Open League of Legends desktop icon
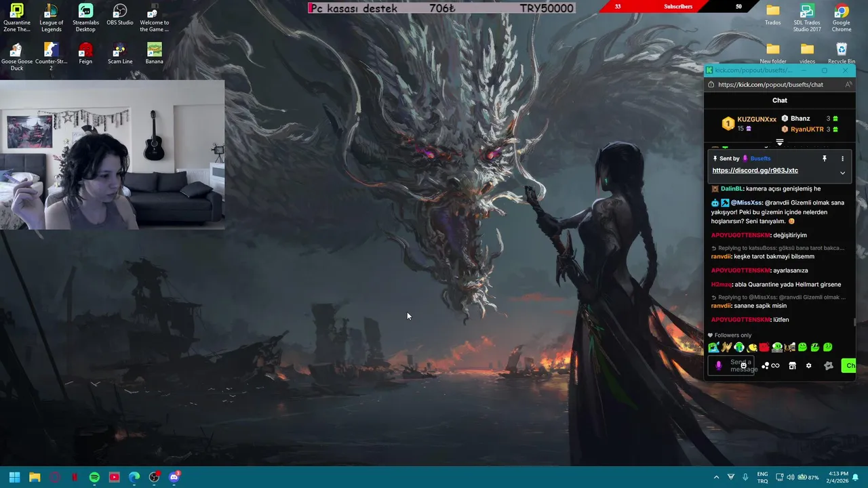The width and height of the screenshot is (868, 488). [51, 18]
